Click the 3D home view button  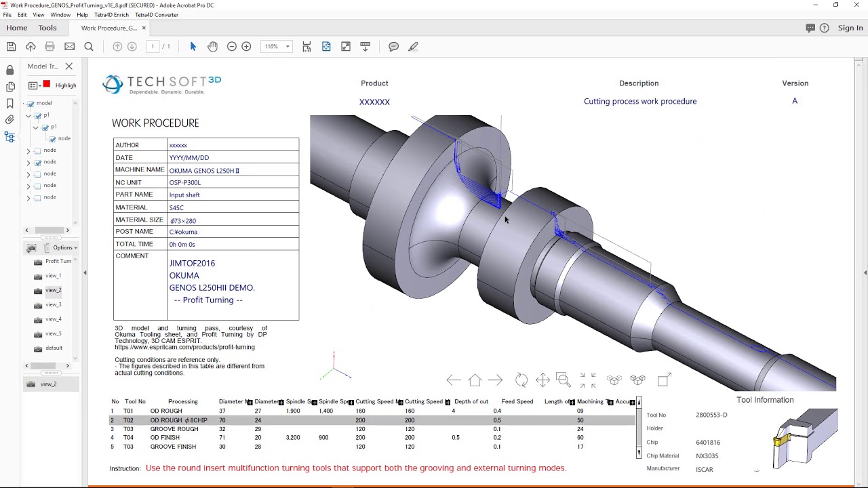475,380
